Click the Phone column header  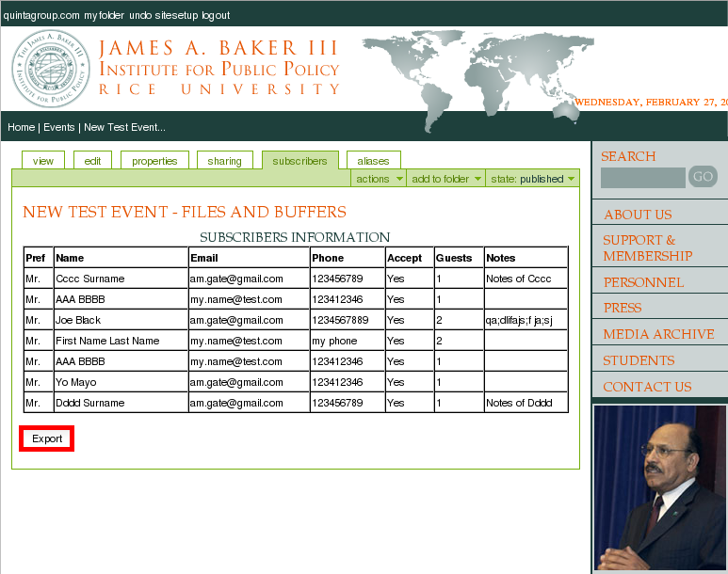point(348,258)
